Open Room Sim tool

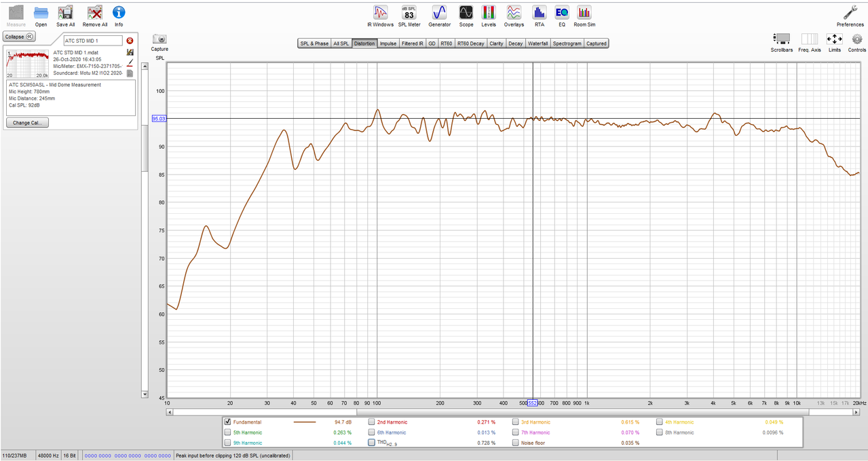coord(584,12)
